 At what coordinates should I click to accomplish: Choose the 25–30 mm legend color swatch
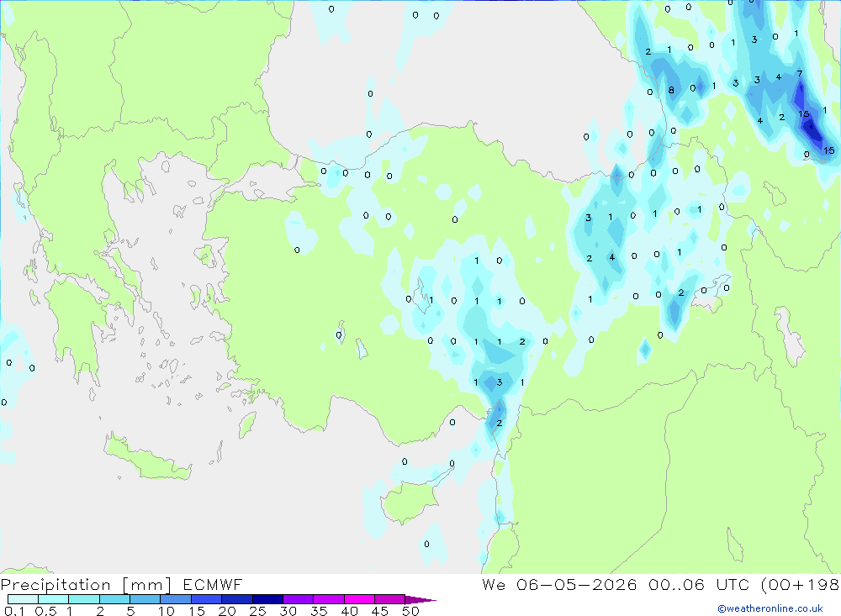pyautogui.click(x=267, y=599)
